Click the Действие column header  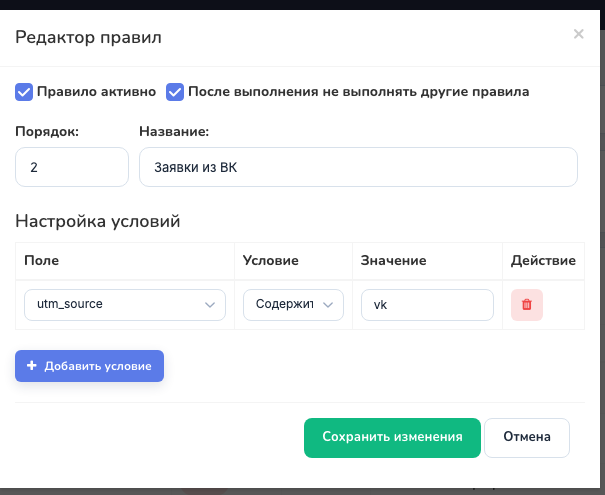coord(543,260)
